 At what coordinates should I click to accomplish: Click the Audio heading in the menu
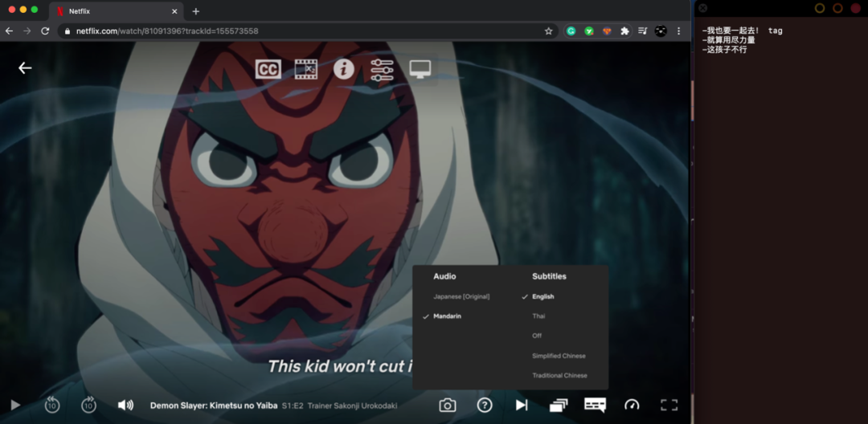(444, 276)
